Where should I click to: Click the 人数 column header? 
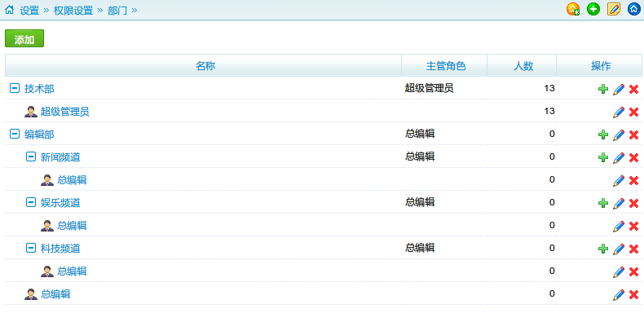point(523,66)
